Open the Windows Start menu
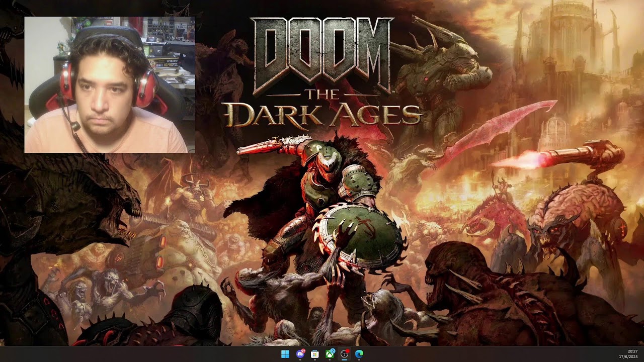The width and height of the screenshot is (644, 362). (285, 354)
